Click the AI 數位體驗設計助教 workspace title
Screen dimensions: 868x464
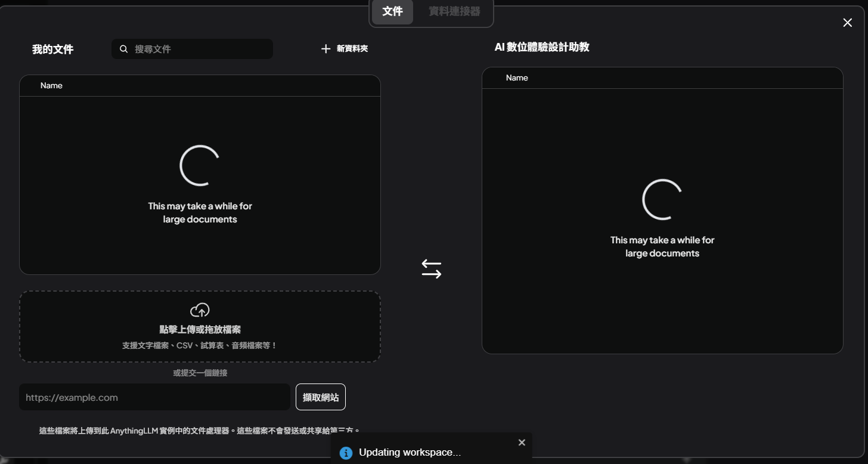tap(542, 47)
